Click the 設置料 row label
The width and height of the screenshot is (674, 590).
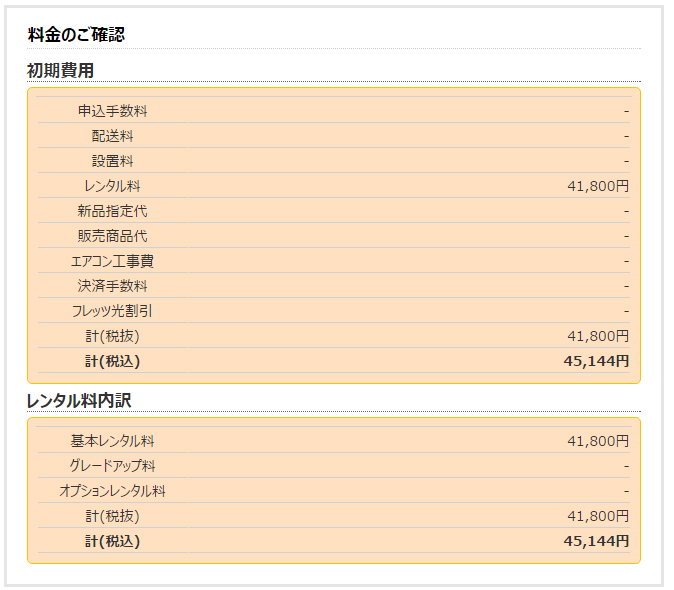click(112, 161)
